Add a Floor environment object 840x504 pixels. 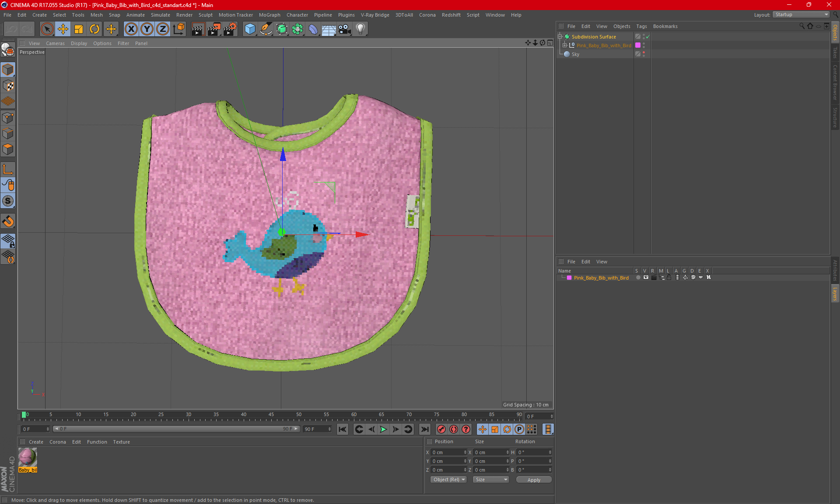pyautogui.click(x=329, y=29)
